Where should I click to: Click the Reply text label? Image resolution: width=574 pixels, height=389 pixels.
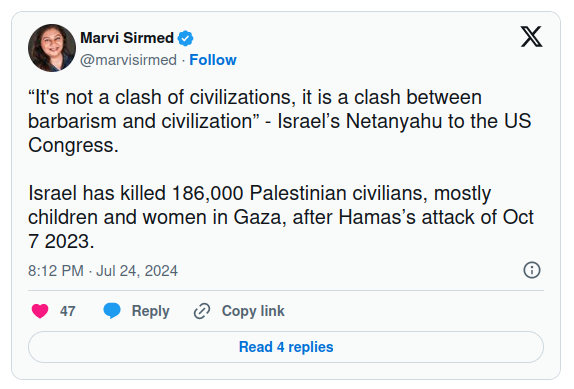click(150, 311)
